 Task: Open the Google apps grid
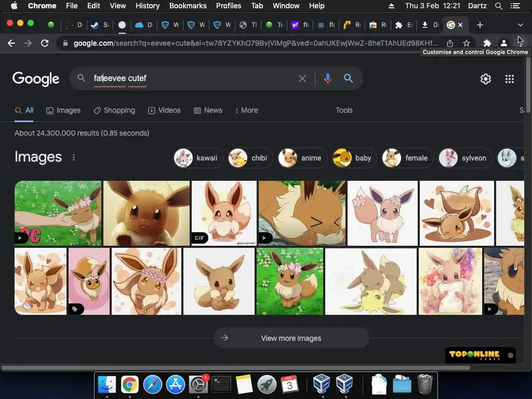[x=509, y=79]
